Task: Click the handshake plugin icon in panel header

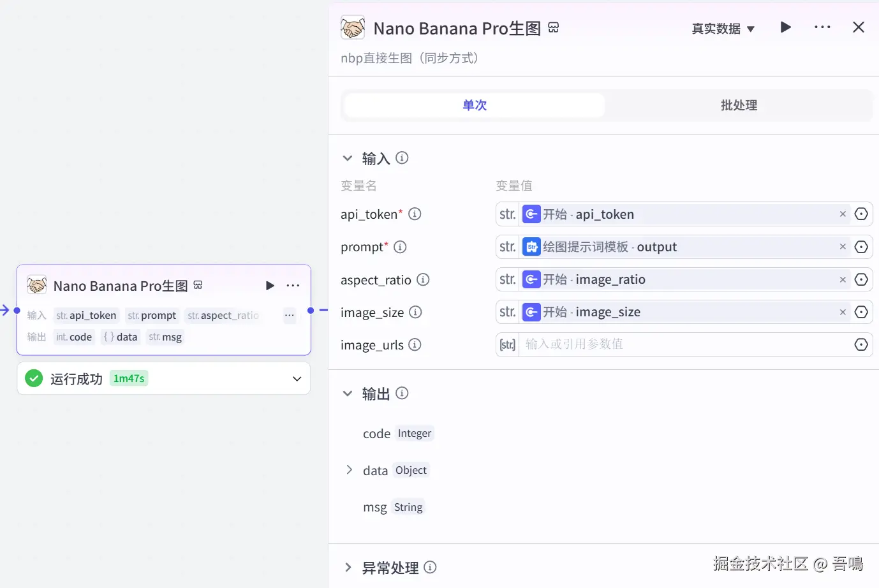Action: click(x=353, y=27)
